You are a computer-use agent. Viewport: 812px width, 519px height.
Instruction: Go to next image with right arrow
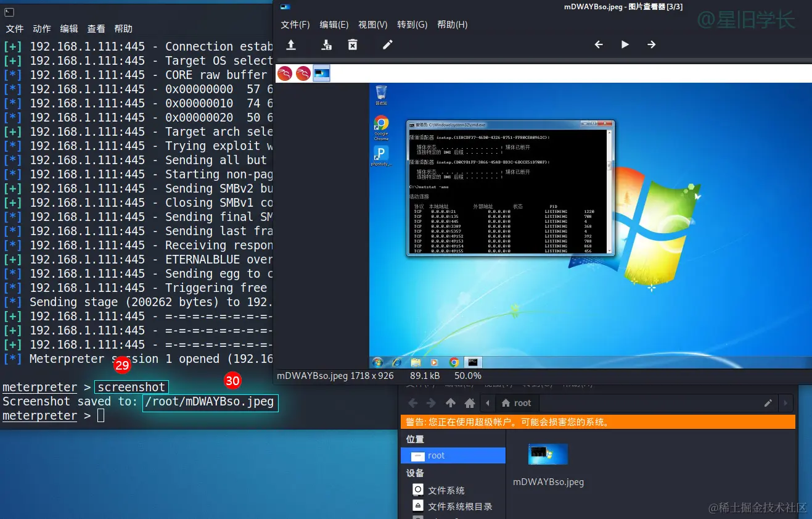coord(652,44)
